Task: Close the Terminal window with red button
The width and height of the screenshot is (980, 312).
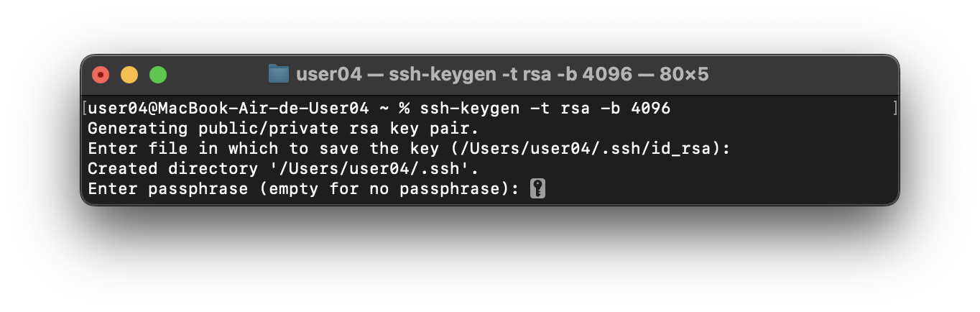Action: pyautogui.click(x=101, y=75)
